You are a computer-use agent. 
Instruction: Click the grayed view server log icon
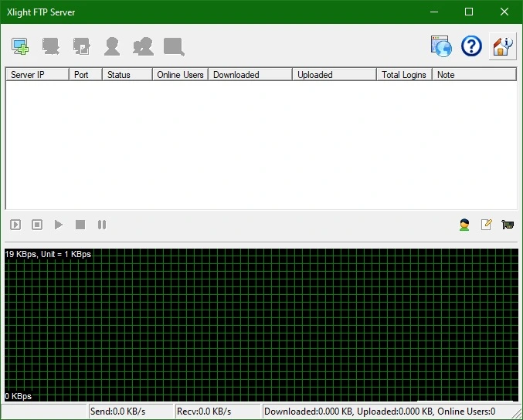click(174, 46)
